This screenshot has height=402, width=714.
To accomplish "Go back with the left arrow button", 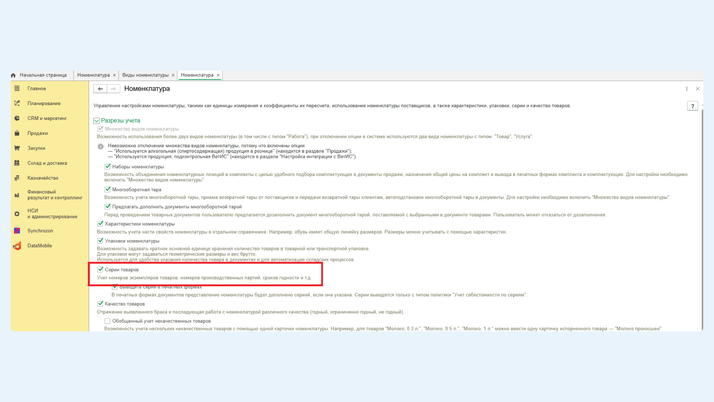I will [100, 89].
